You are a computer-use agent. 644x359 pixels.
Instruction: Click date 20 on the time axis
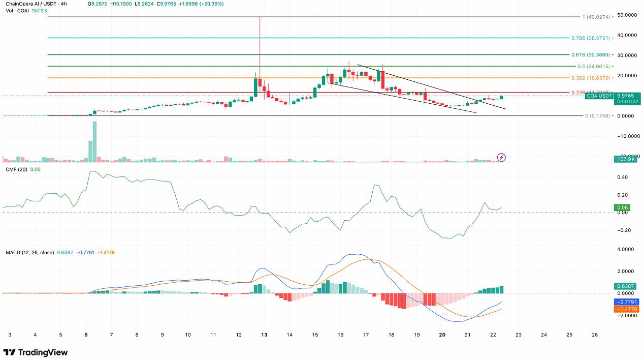pyautogui.click(x=442, y=335)
